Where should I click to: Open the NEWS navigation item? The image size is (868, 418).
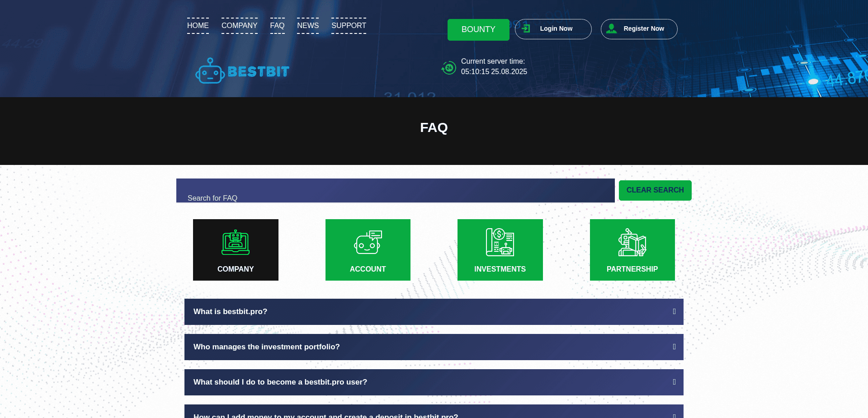click(308, 26)
